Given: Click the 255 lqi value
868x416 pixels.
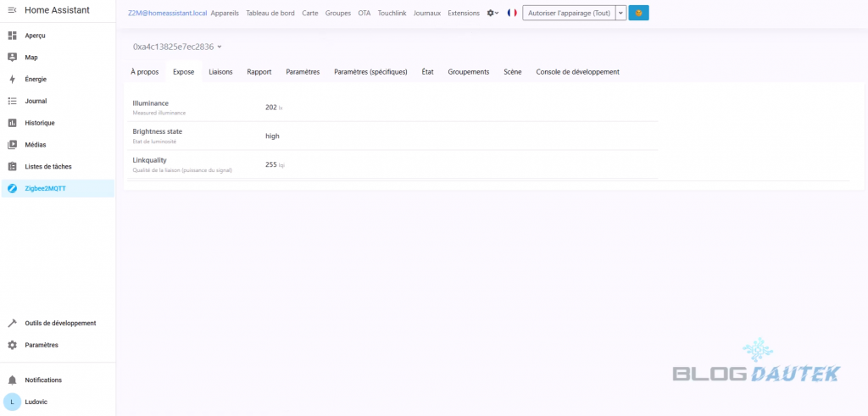Looking at the screenshot, I should point(275,164).
